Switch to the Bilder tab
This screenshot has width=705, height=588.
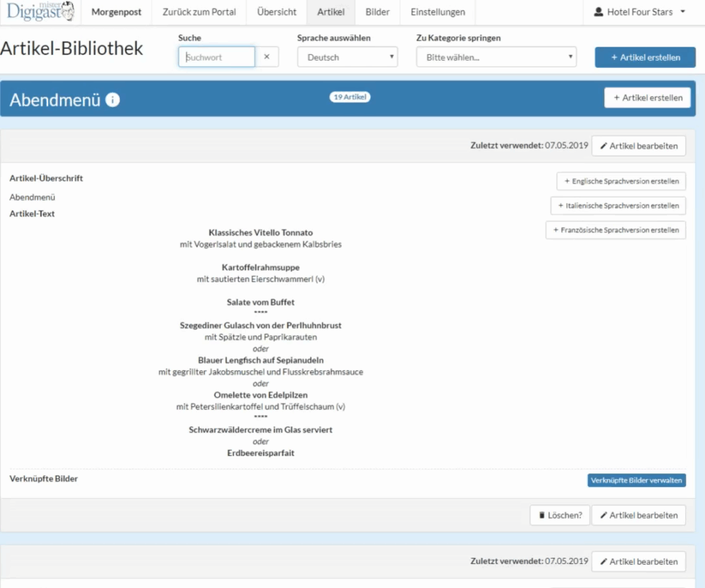[x=377, y=12]
